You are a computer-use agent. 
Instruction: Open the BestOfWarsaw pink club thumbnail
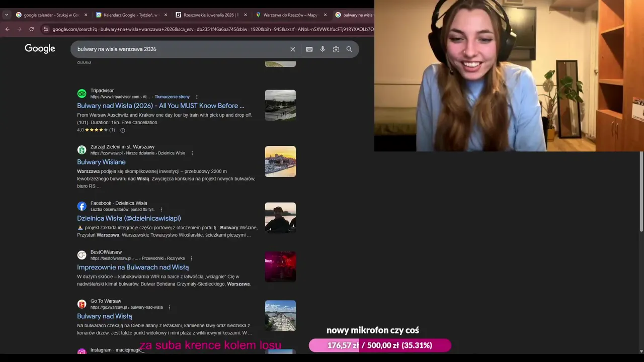click(280, 266)
